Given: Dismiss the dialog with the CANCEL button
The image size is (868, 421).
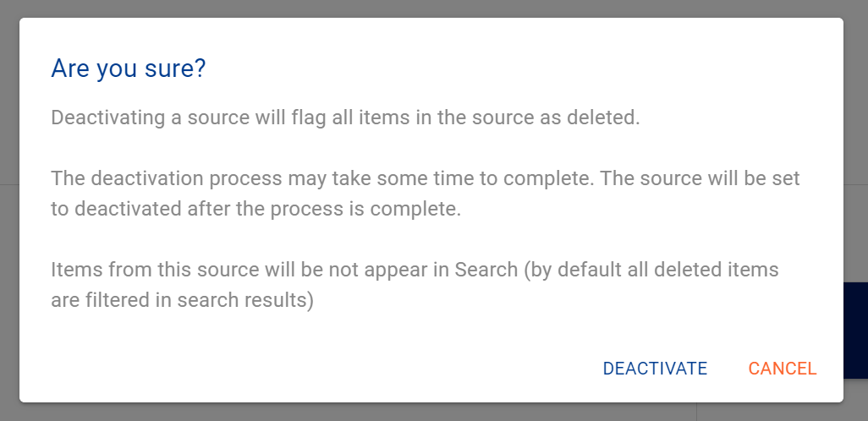Looking at the screenshot, I should pyautogui.click(x=783, y=369).
